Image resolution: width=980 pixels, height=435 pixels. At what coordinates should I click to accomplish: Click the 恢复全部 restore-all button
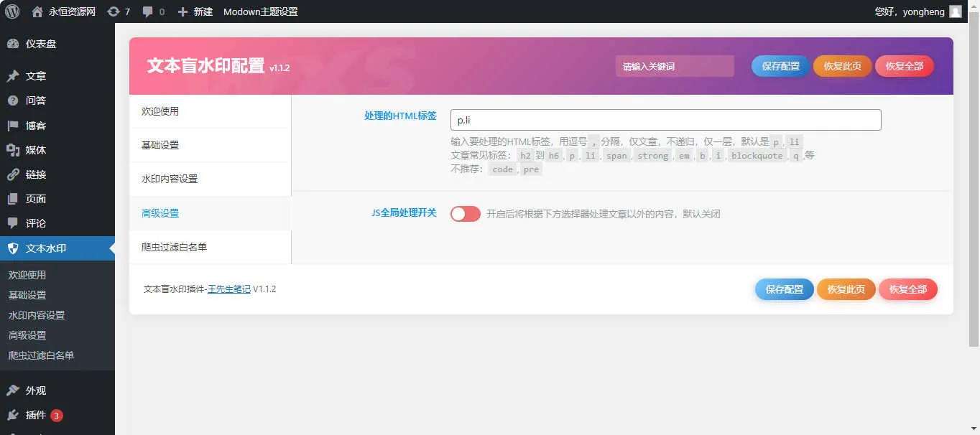coord(904,65)
